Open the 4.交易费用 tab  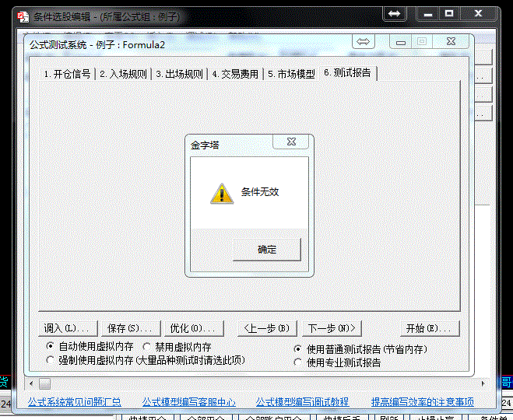236,75
